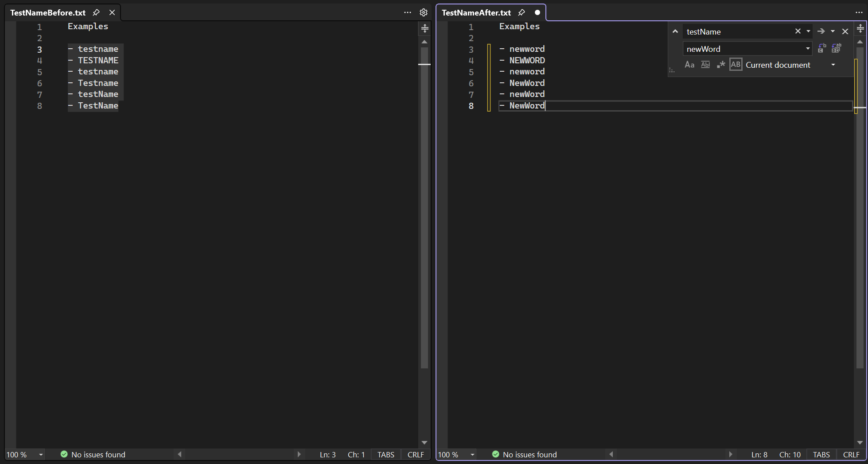868x464 pixels.
Task: Click the split editor icon in left pane
Action: pos(424,28)
